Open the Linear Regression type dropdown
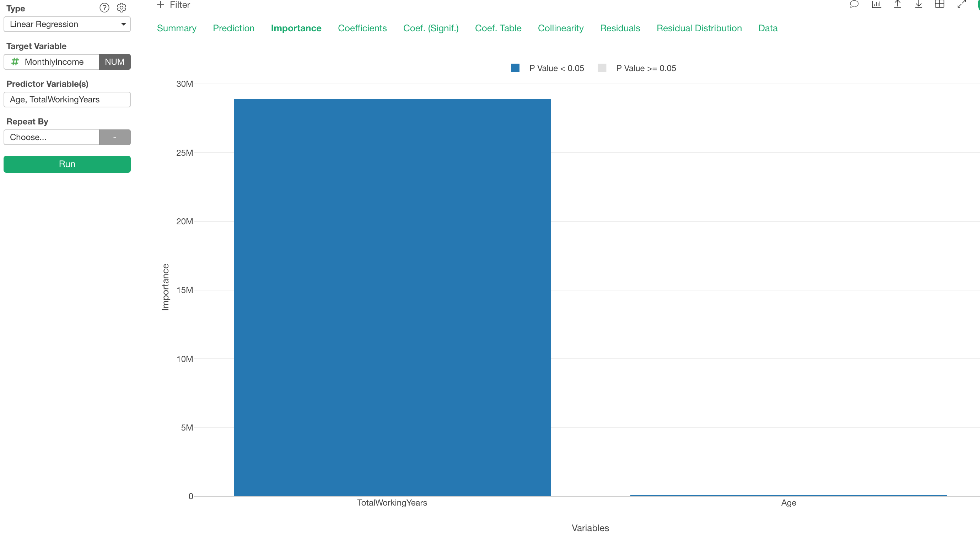Screen dimensions: 980x534 (x=67, y=24)
